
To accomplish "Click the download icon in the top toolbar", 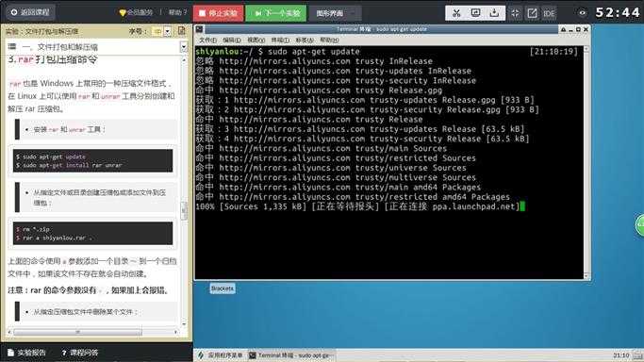I will point(494,13).
